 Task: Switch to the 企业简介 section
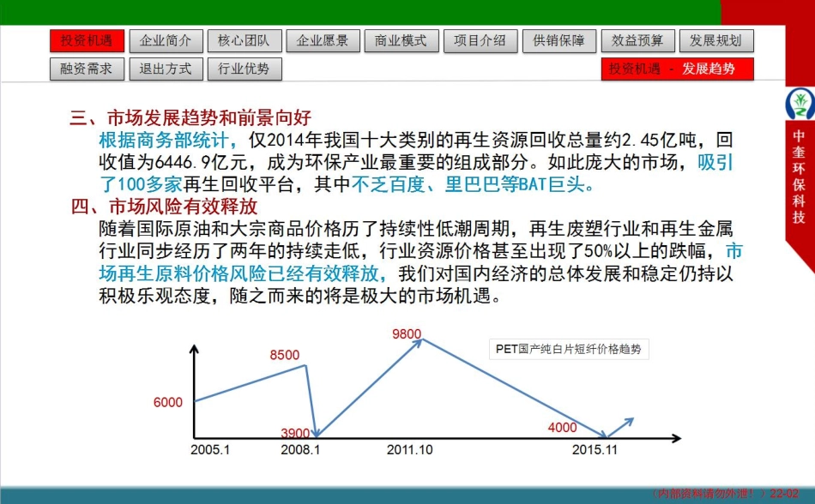click(x=166, y=40)
